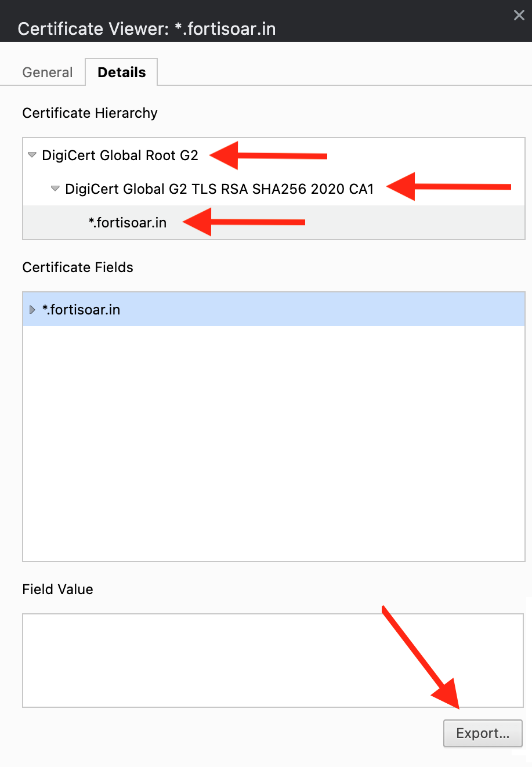Expand *.fortisoar.in disclosure triangle in Certificate Fields
532x767 pixels.
(x=32, y=310)
